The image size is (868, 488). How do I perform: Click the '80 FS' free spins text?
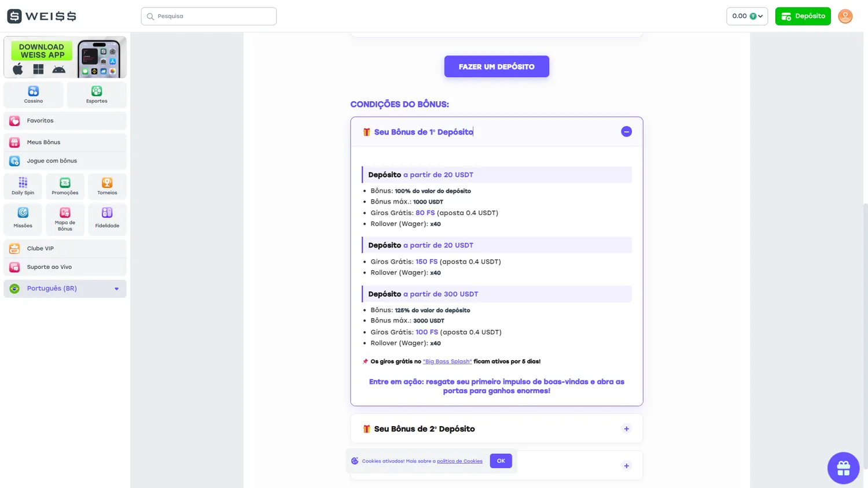tap(425, 213)
